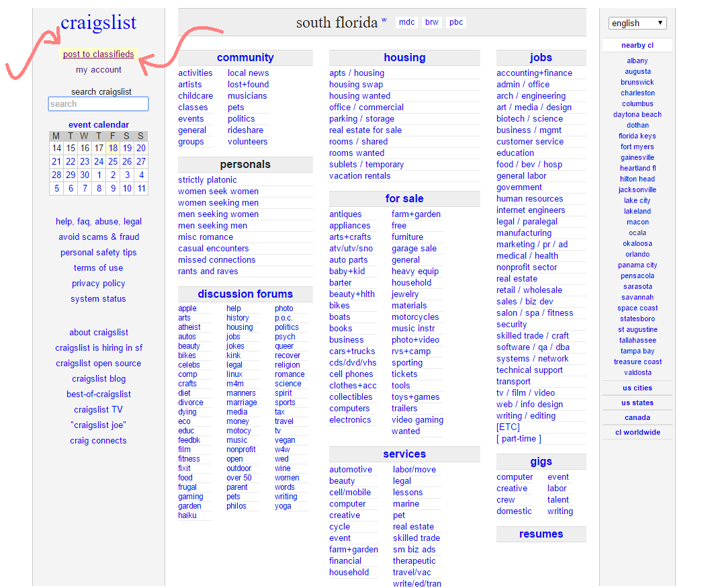The image size is (708, 588).
Task: Browse antiques for sale
Action: (x=345, y=214)
